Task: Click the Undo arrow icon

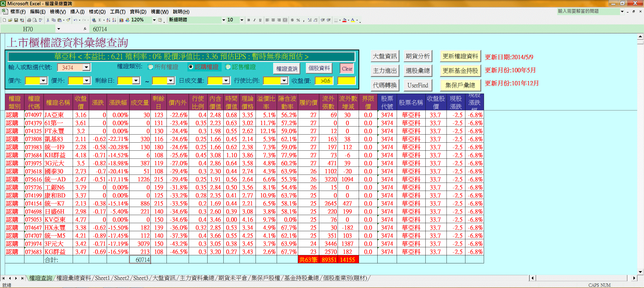Action: tap(75, 20)
